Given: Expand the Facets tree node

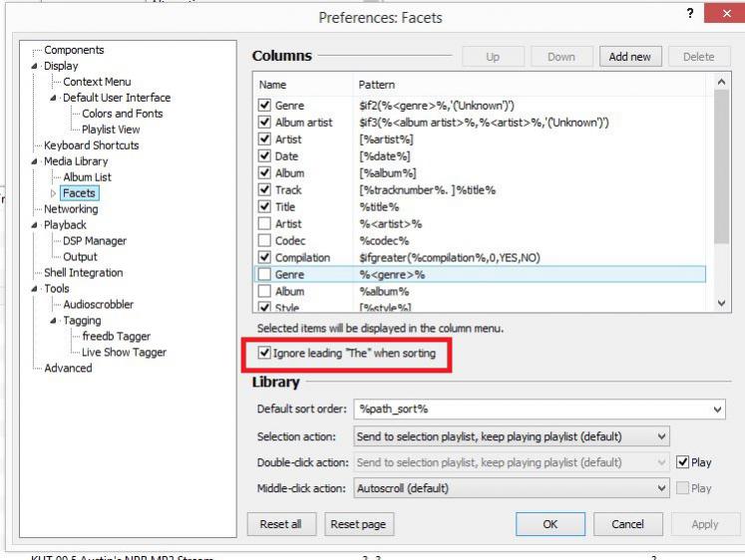Looking at the screenshot, I should (x=54, y=193).
